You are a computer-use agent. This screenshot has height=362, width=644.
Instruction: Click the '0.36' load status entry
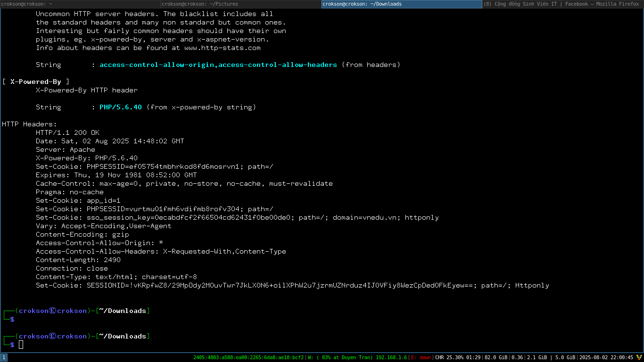pos(517,358)
